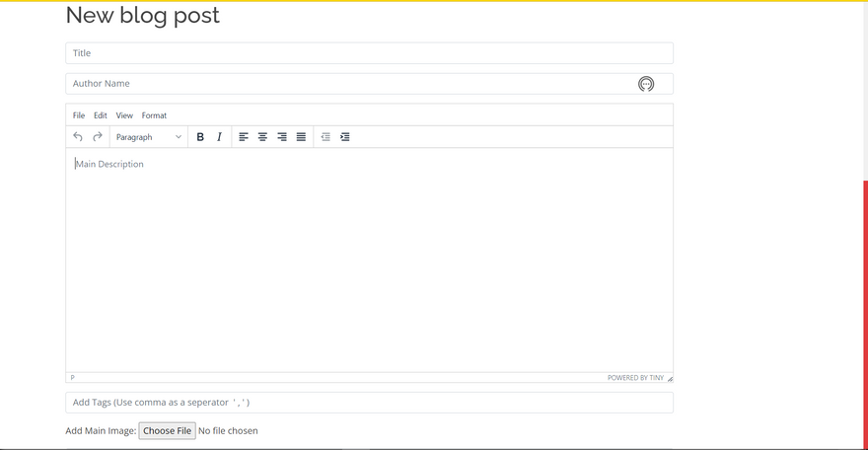Justify the text alignment
The height and width of the screenshot is (450, 868).
[301, 137]
